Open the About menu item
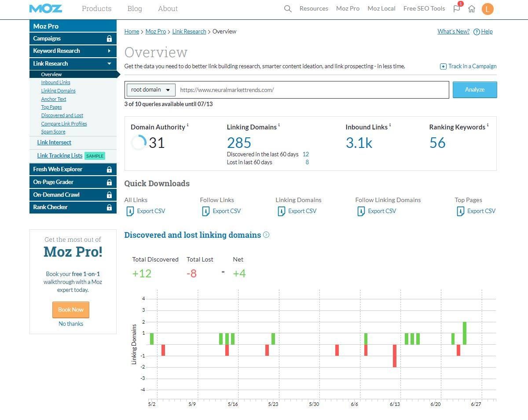The image size is (528, 420). (x=168, y=8)
